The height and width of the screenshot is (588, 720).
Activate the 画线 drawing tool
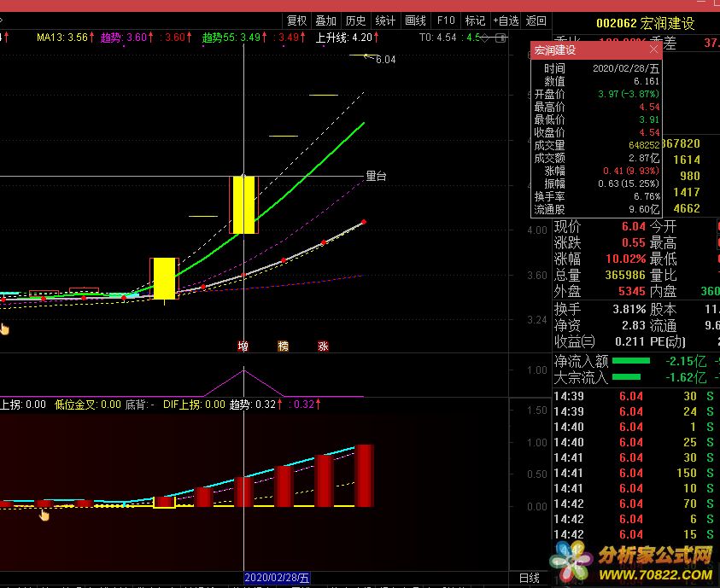[x=415, y=21]
